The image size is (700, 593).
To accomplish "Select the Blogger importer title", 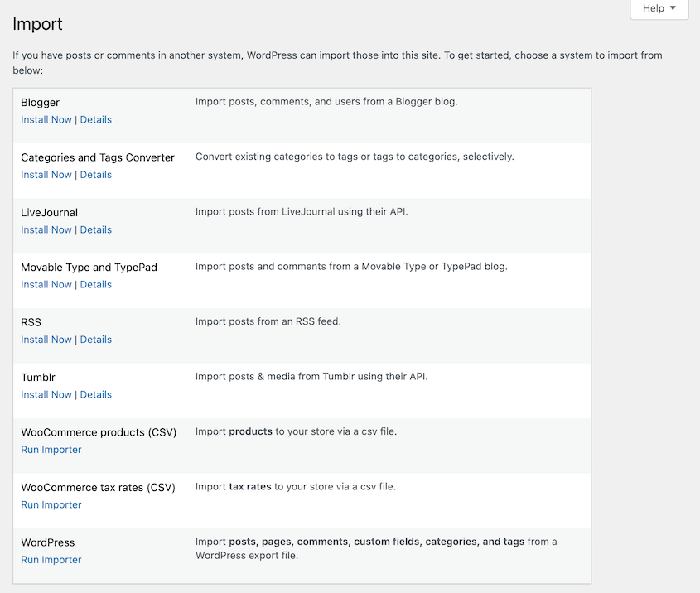I will click(x=41, y=103).
